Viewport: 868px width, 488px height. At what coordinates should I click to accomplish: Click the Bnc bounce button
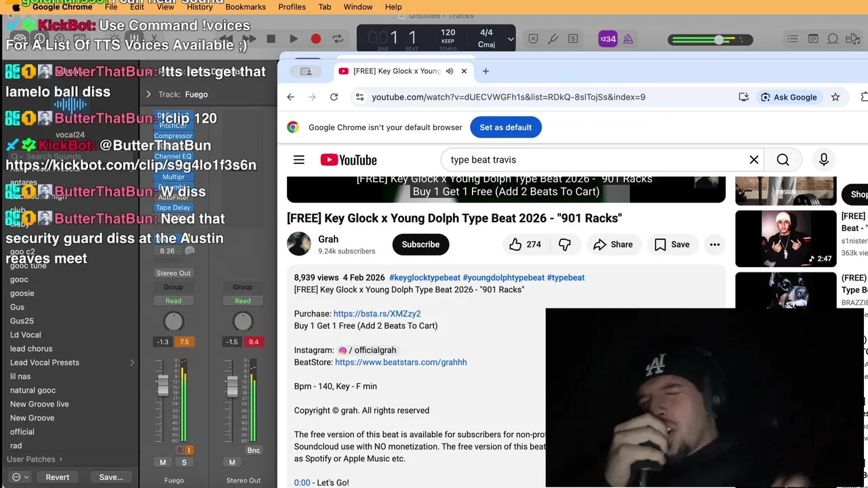pyautogui.click(x=254, y=450)
